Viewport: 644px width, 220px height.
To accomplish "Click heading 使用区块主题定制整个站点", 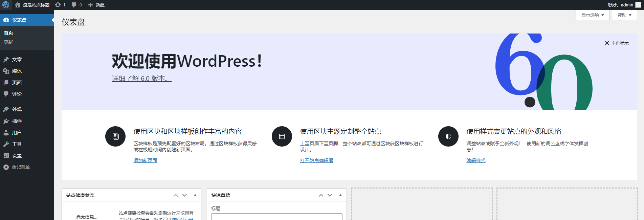I will [340, 131].
